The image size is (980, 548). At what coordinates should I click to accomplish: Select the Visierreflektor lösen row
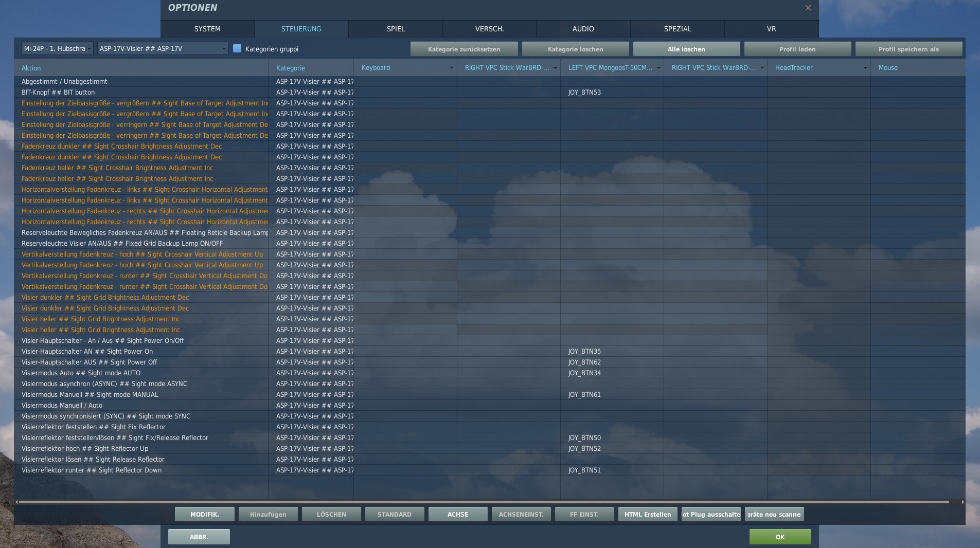point(489,460)
